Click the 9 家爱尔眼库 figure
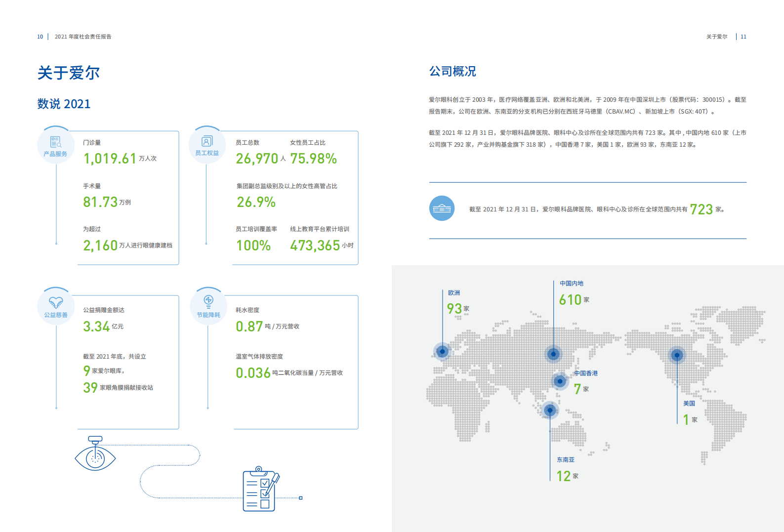 point(104,370)
